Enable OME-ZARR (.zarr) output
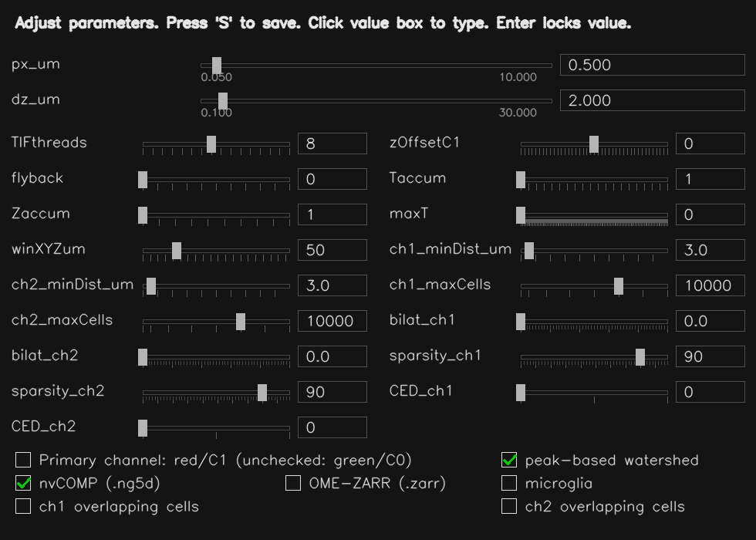756x540 pixels. [293, 483]
